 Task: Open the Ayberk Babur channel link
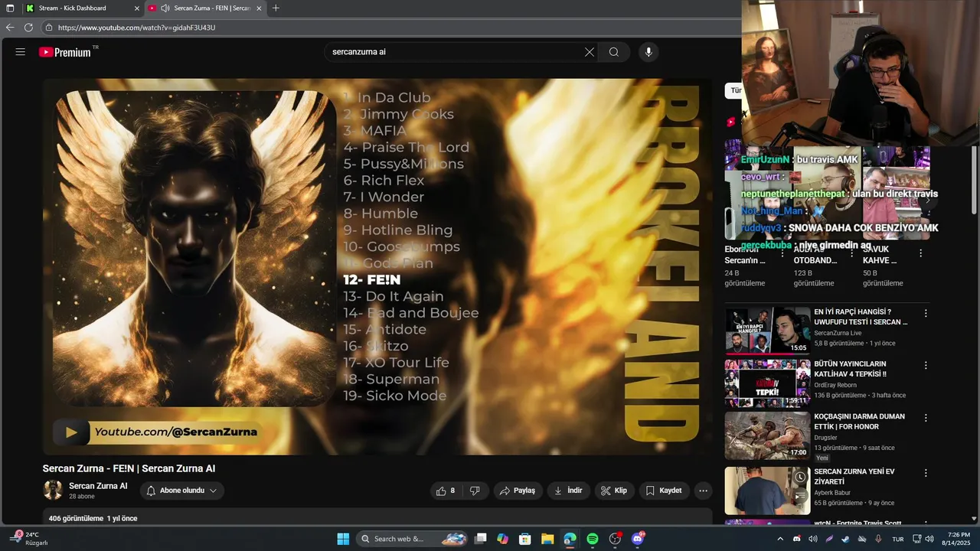[834, 493]
